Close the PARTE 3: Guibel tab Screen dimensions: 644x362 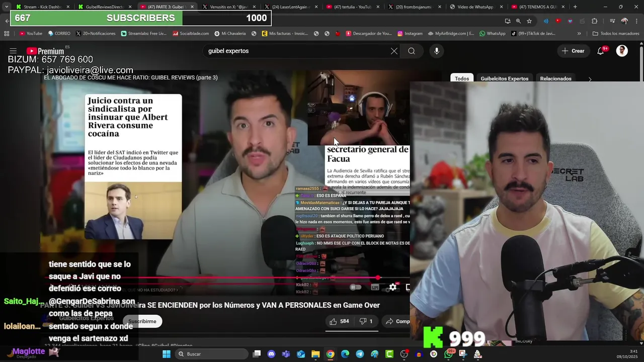click(192, 7)
